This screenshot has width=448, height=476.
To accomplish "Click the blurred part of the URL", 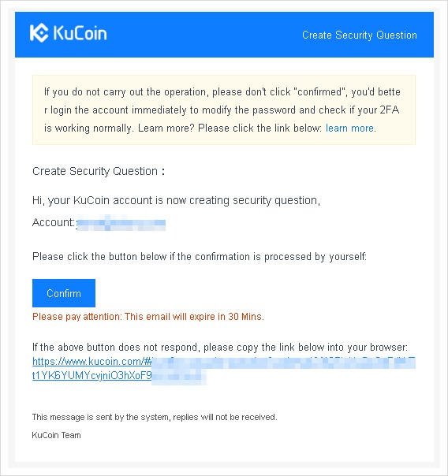I will pos(283,363).
